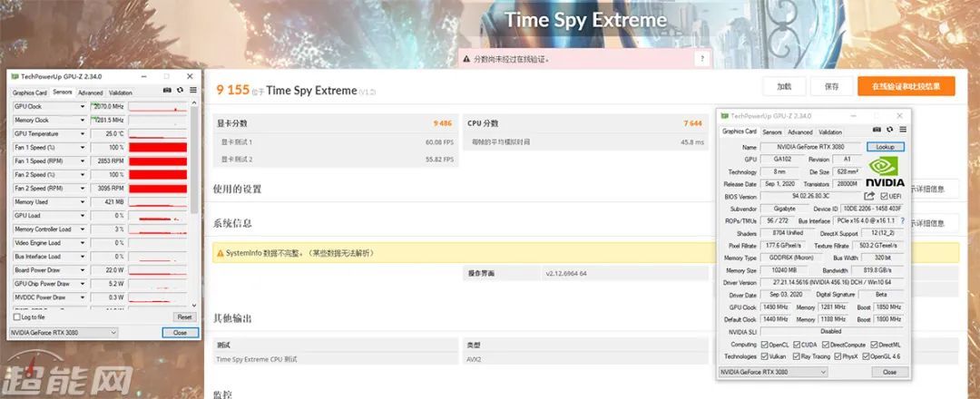Click the 使用的设置 section header

(238, 189)
